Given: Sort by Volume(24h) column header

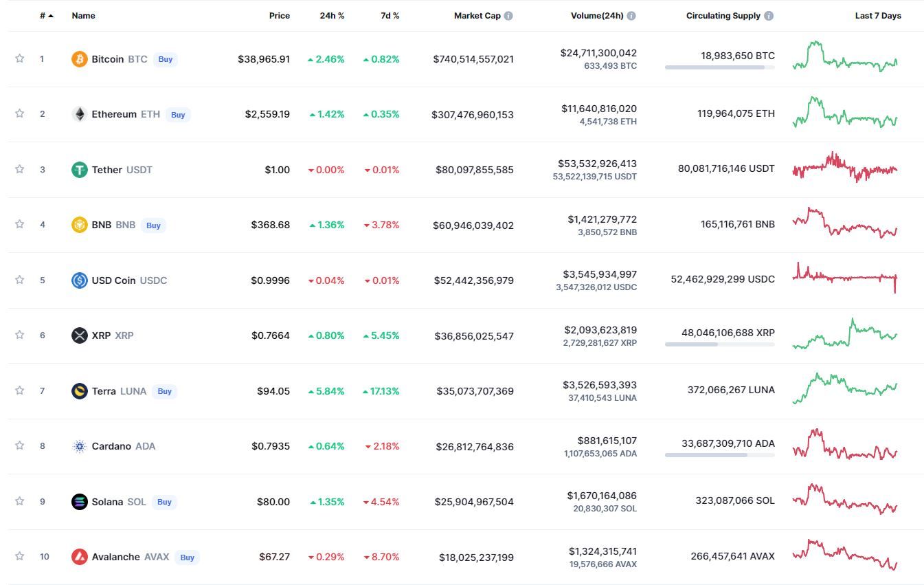Looking at the screenshot, I should [x=597, y=16].
